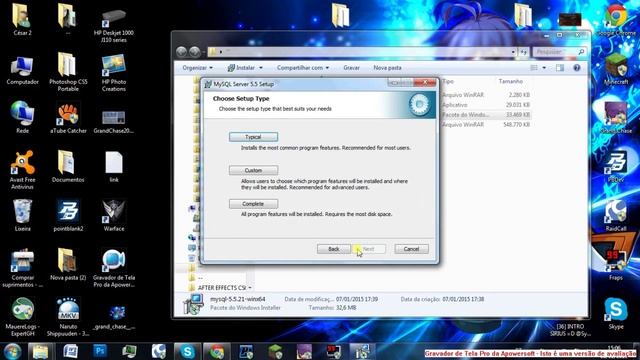
Task: Open the view options dropdown arrow
Action: click(x=544, y=68)
